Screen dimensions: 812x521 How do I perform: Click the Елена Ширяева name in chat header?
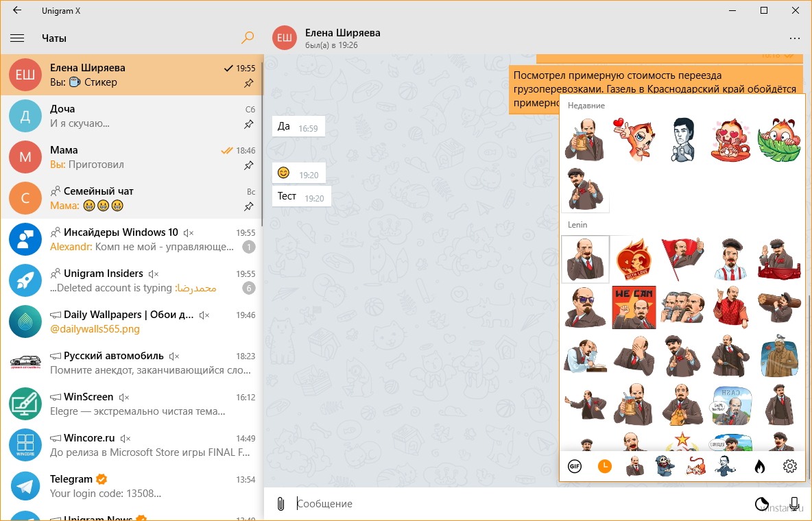342,33
